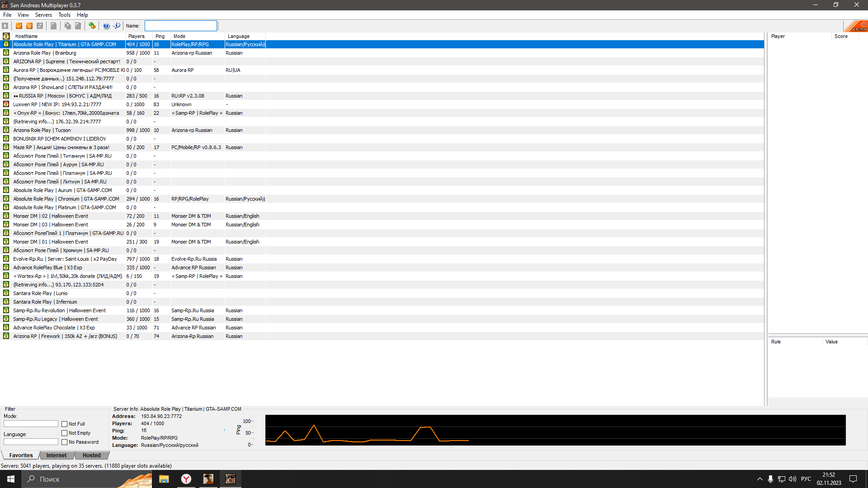Open the Servers menu
The image size is (868, 488).
point(43,15)
